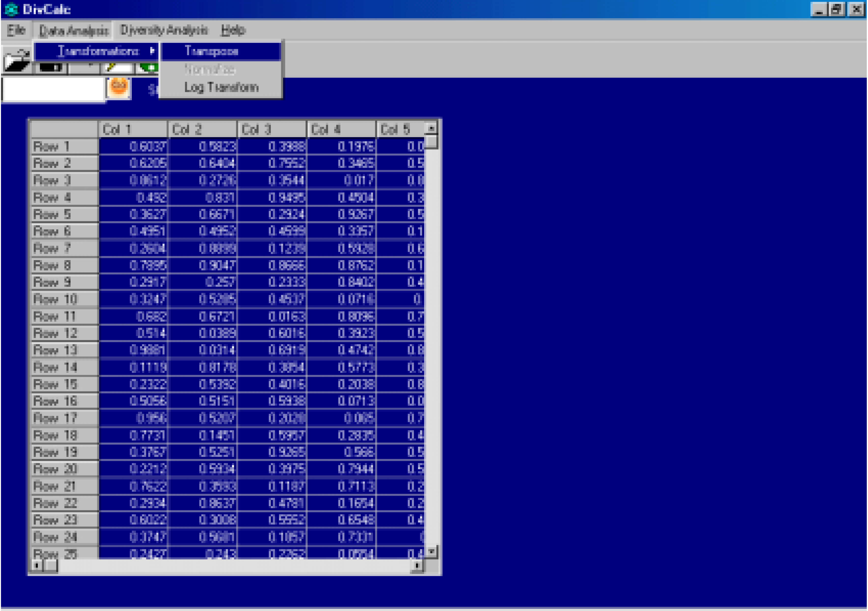Select Log Transform menu entry
Image resolution: width=868 pixels, height=611 pixels.
[x=221, y=87]
